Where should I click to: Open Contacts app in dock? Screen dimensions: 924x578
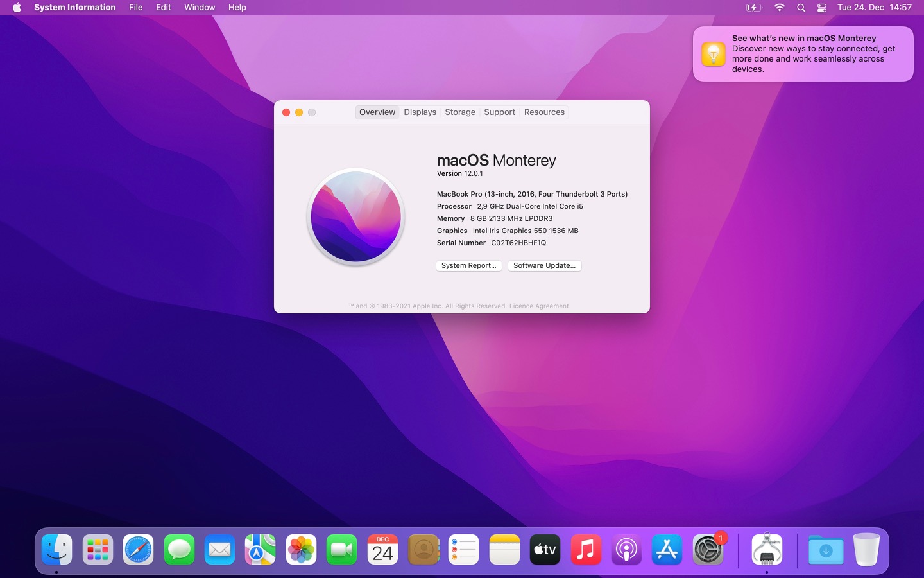(x=424, y=550)
